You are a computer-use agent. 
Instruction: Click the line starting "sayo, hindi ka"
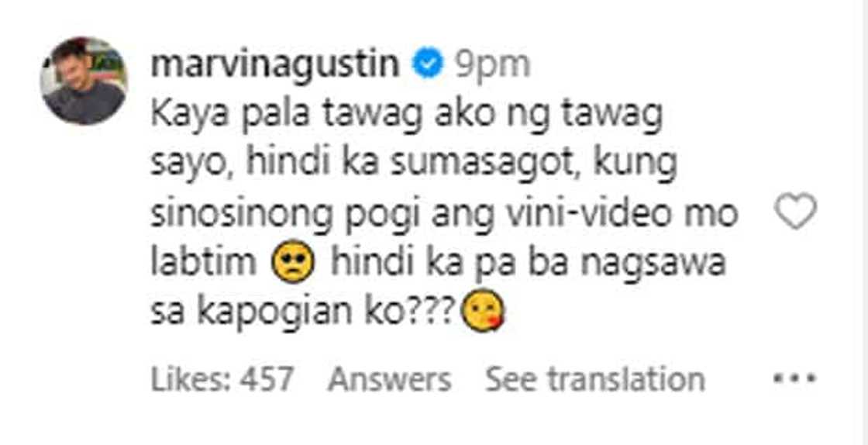click(414, 166)
